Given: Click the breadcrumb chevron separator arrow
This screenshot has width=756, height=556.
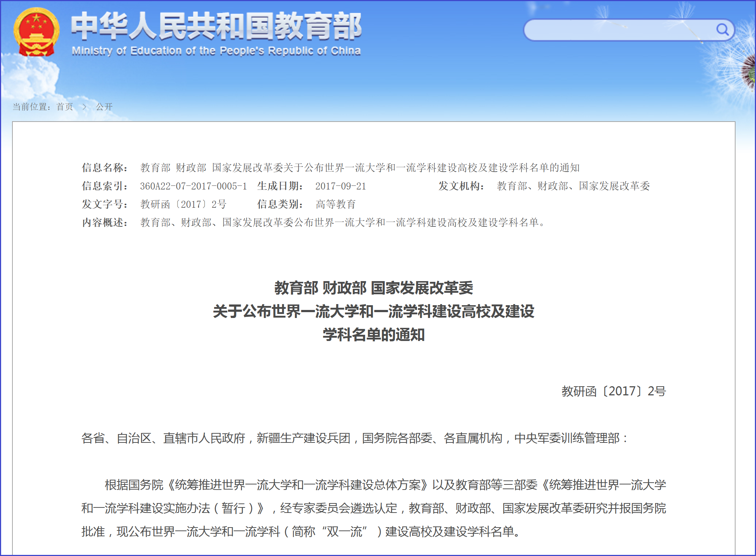Looking at the screenshot, I should coord(84,107).
